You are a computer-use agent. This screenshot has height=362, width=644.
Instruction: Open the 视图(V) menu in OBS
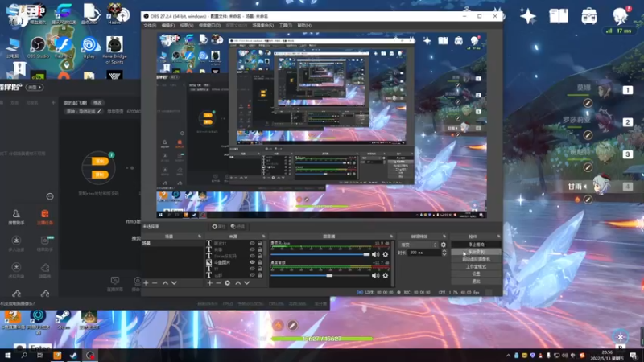click(187, 26)
